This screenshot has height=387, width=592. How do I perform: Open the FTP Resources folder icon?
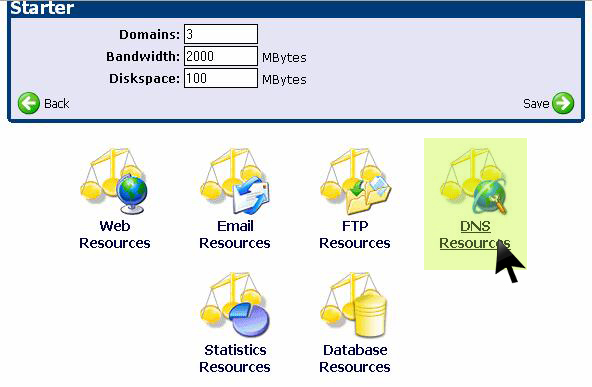click(x=355, y=181)
